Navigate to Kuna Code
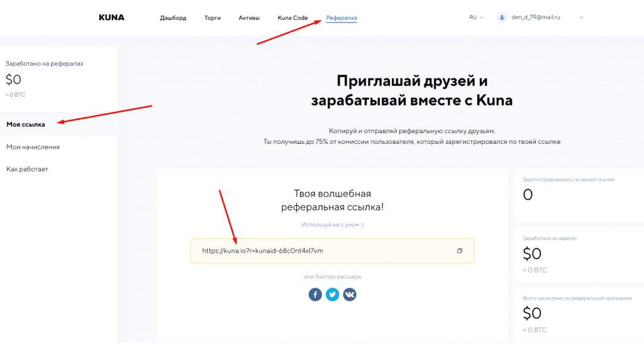This screenshot has height=343, width=644. 292,18
